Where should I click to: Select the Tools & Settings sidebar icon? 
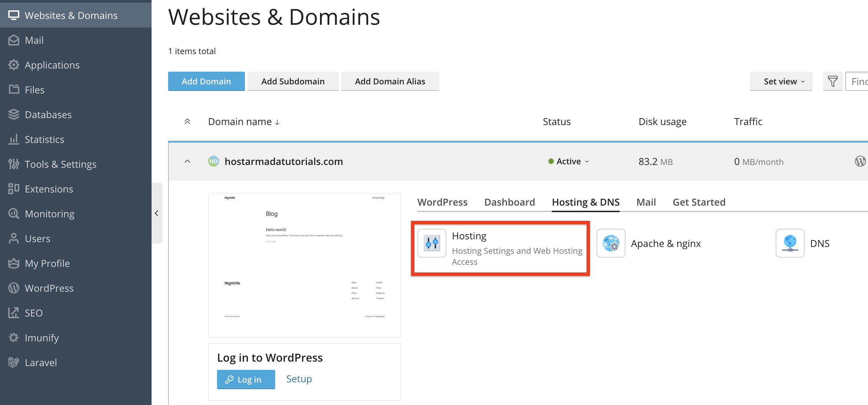13,164
